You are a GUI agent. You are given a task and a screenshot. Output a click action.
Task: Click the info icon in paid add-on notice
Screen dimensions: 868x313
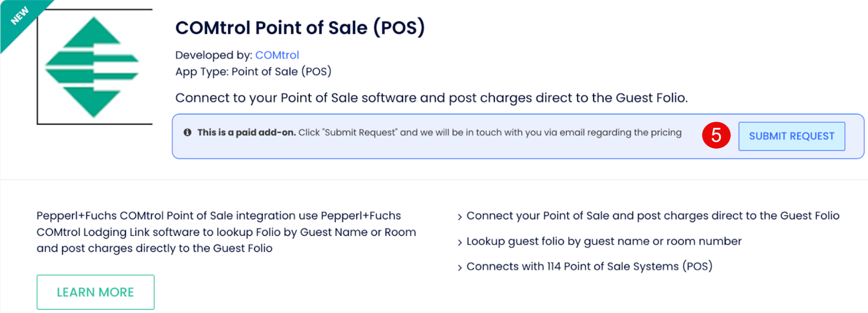(x=187, y=133)
